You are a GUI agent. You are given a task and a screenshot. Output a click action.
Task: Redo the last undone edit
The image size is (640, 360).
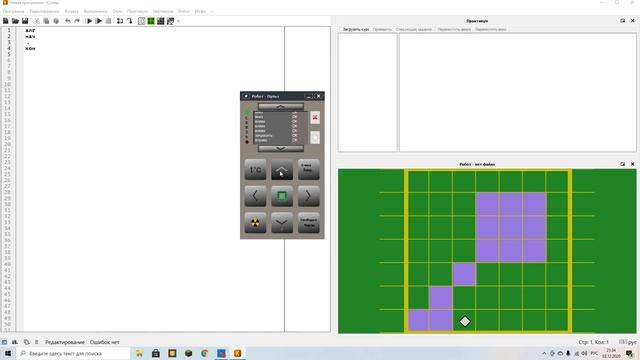point(77,21)
